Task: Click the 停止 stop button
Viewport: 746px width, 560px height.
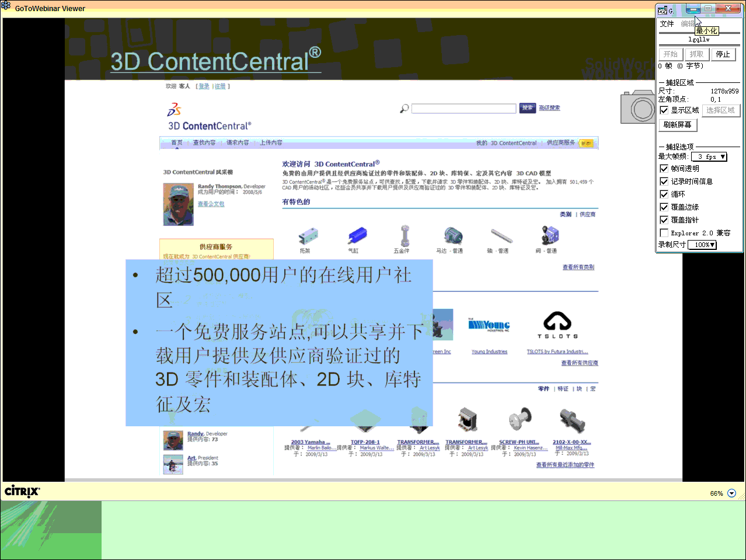Action: 723,54
